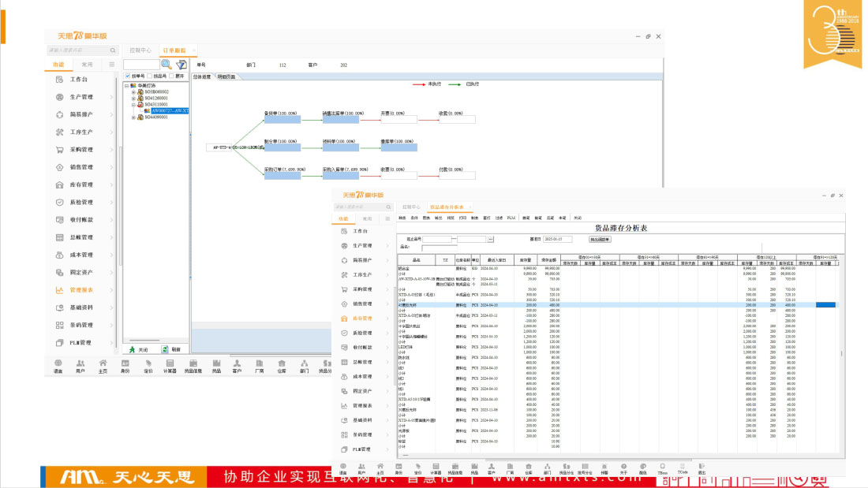Collapse the SO43110001 tree node
The image size is (868, 488).
point(133,104)
